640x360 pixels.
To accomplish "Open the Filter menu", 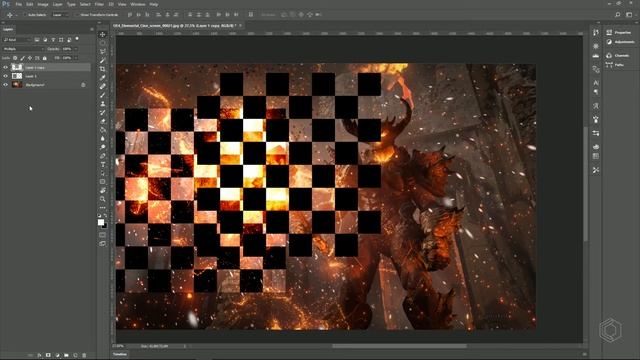I will (99, 4).
